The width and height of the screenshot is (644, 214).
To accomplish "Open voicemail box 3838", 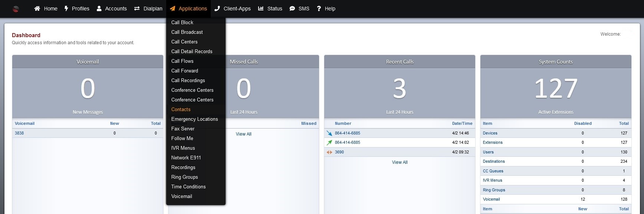I will [19, 133].
